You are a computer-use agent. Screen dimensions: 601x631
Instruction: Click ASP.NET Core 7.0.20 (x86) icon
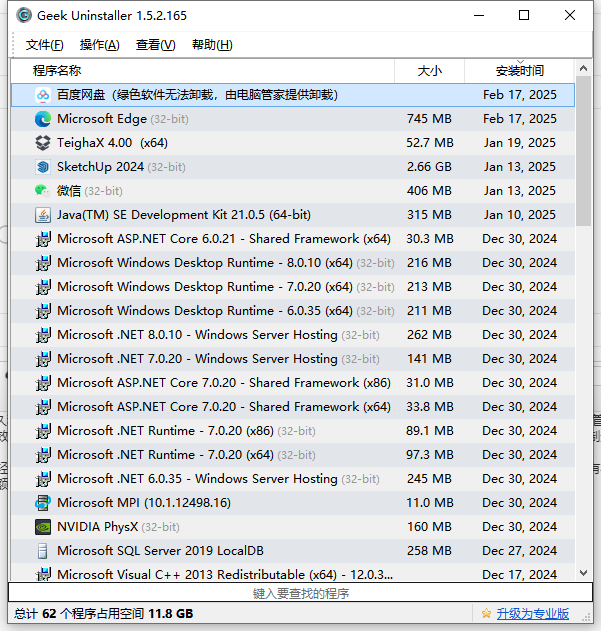click(x=43, y=383)
